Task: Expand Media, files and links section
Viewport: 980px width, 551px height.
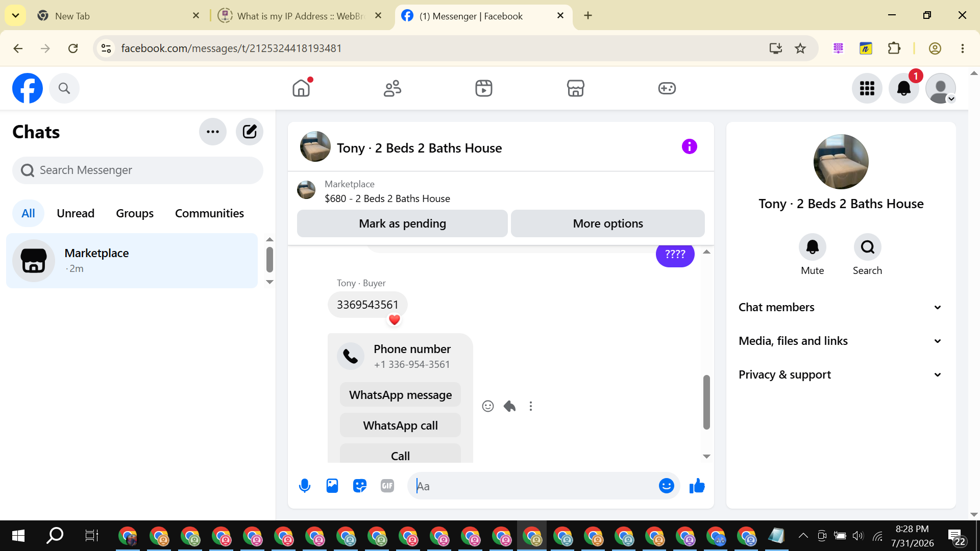Action: pos(840,341)
